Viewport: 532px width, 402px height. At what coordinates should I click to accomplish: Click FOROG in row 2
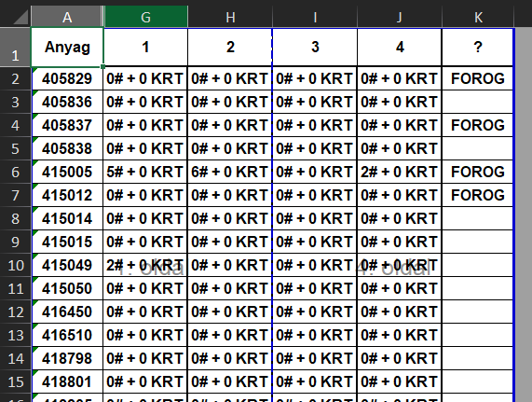[478, 78]
